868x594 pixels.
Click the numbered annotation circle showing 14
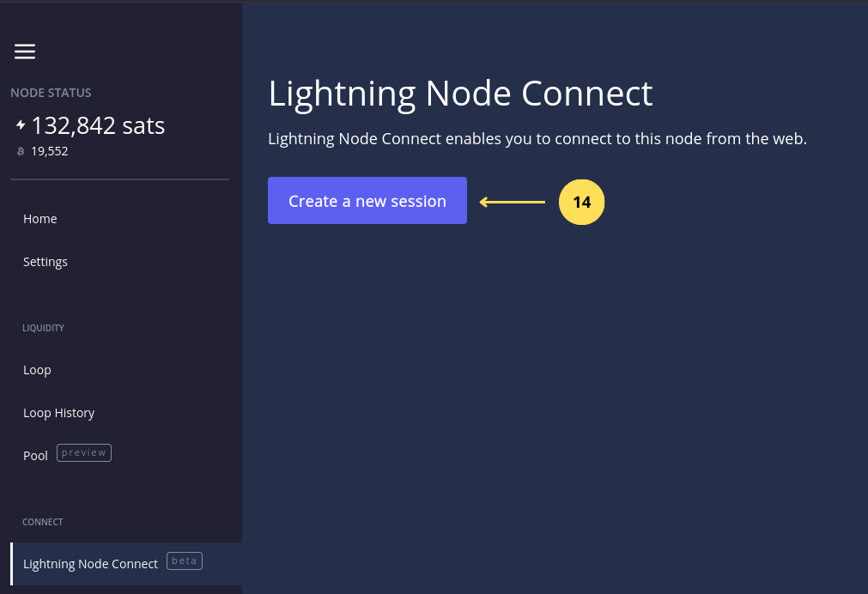pyautogui.click(x=581, y=202)
